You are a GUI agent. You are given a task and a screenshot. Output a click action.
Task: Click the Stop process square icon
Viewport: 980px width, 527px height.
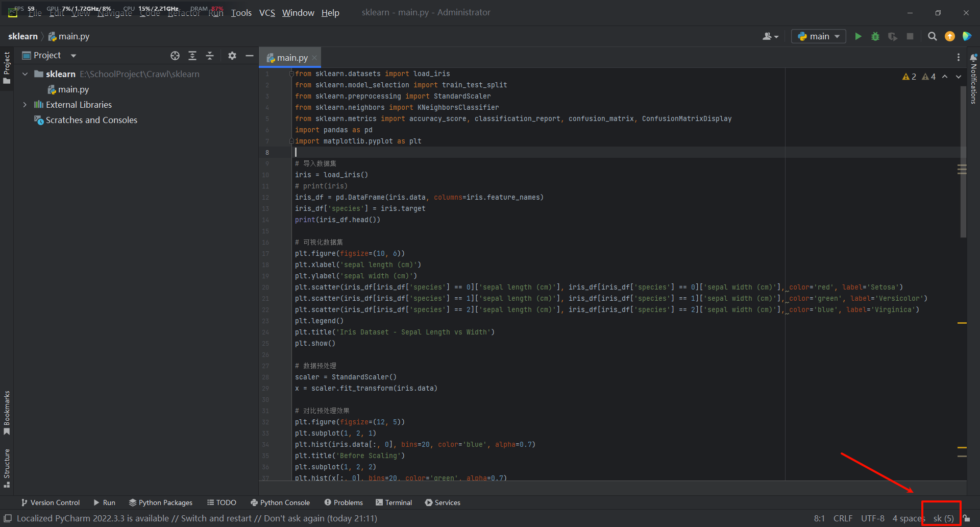pos(910,36)
